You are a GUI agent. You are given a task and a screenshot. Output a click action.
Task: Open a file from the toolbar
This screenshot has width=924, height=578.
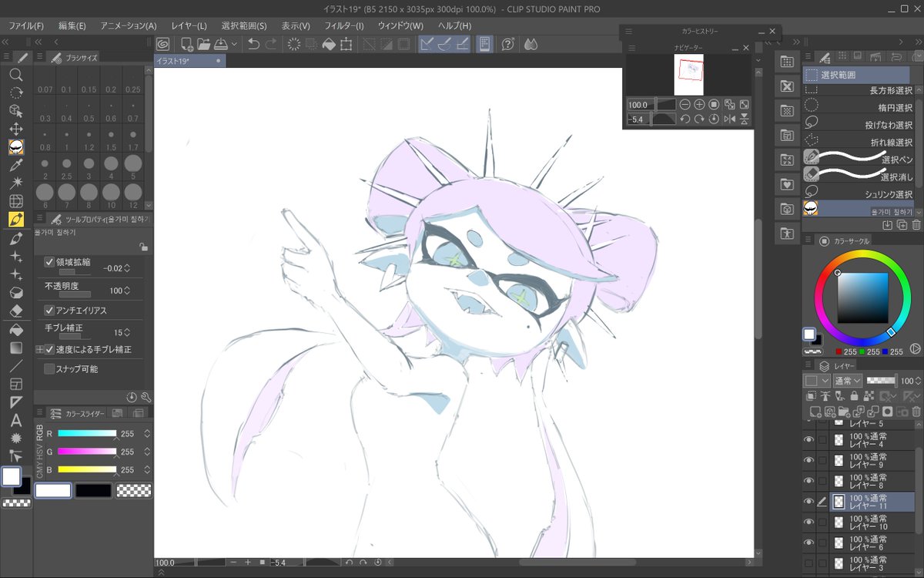tap(203, 44)
